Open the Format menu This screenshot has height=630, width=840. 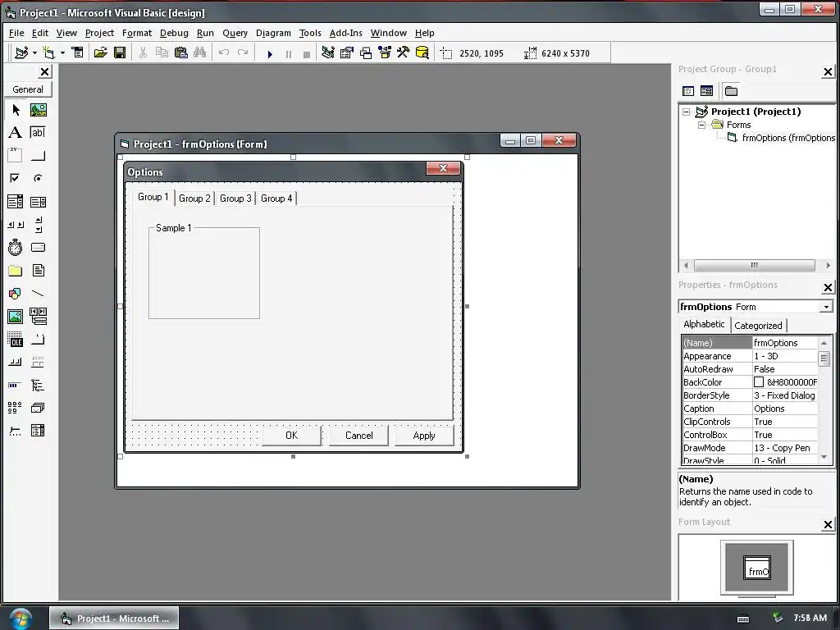pos(137,33)
